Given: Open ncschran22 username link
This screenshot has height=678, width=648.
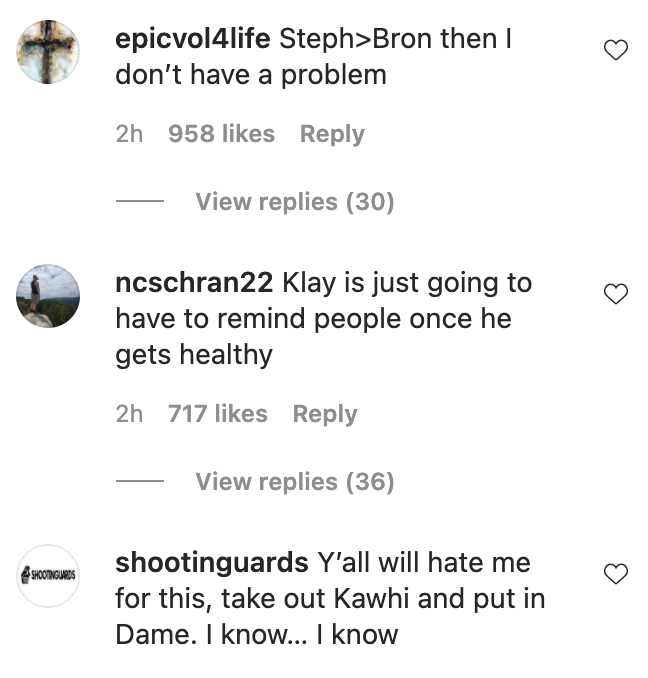Looking at the screenshot, I should [x=194, y=283].
